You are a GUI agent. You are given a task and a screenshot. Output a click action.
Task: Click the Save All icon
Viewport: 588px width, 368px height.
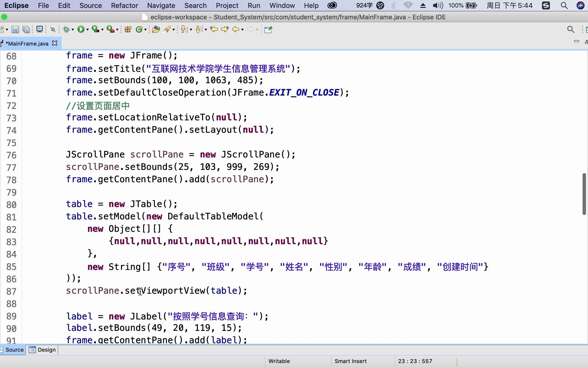(26, 29)
